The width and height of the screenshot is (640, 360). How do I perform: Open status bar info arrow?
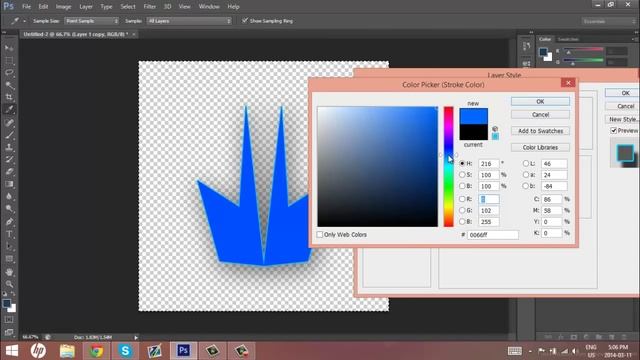[136, 338]
